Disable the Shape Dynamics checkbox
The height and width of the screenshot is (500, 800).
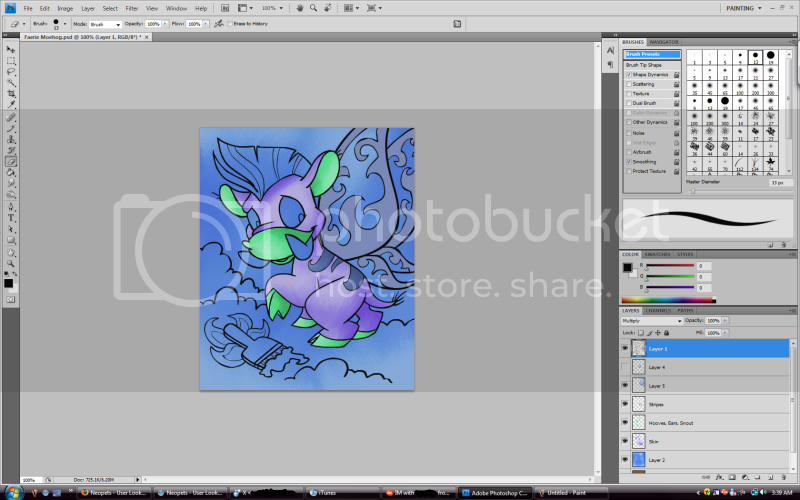click(x=628, y=74)
